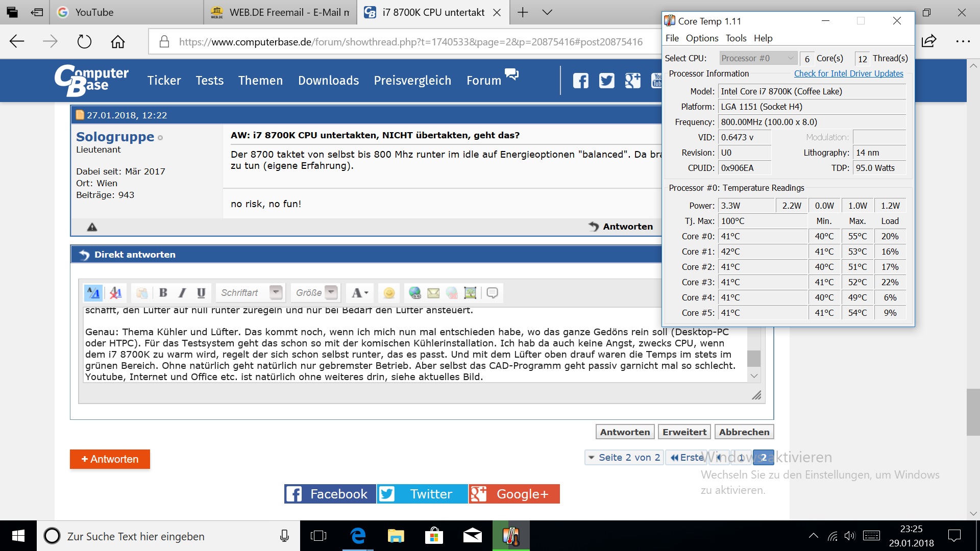Image resolution: width=980 pixels, height=551 pixels.
Task: Toggle italic formatting in reply editor
Action: 182,293
